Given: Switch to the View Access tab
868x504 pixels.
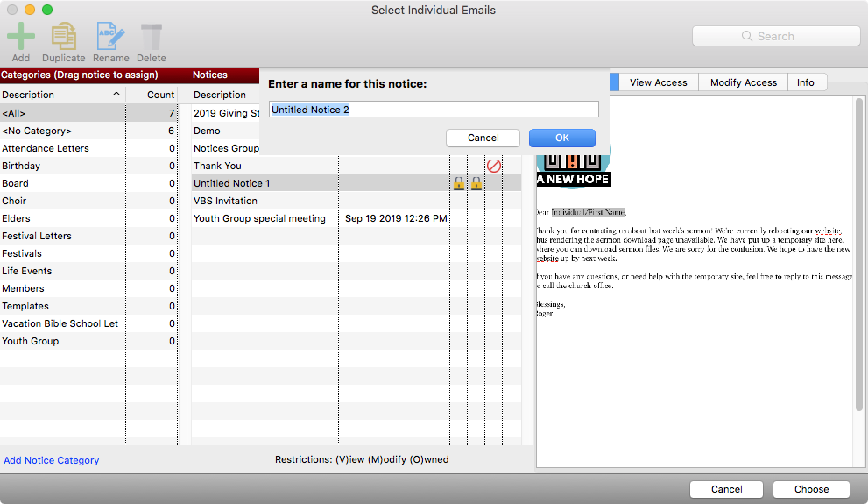Looking at the screenshot, I should [658, 82].
